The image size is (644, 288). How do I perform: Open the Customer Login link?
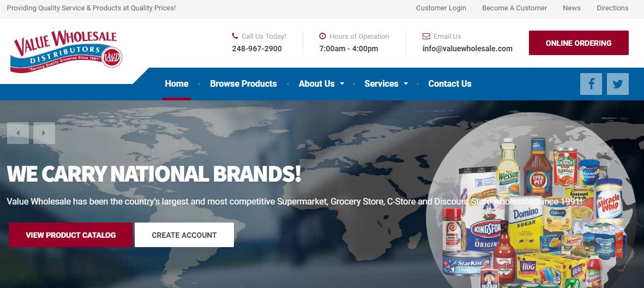coord(441,8)
